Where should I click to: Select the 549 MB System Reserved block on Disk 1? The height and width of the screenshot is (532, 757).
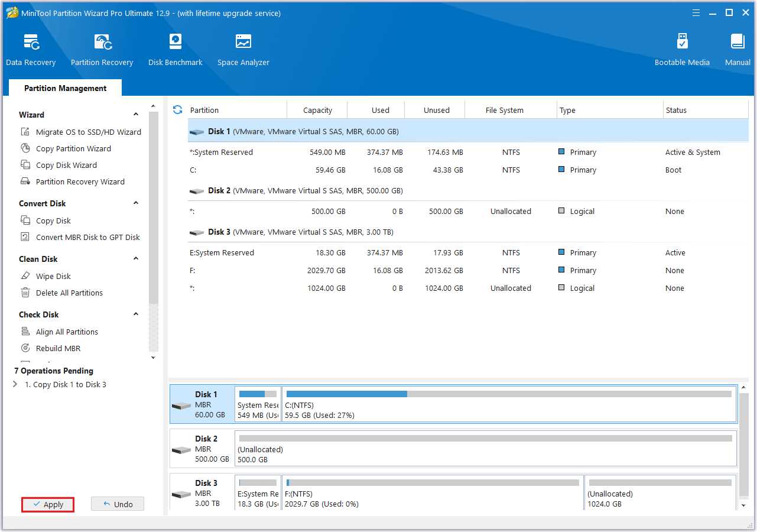(258, 404)
